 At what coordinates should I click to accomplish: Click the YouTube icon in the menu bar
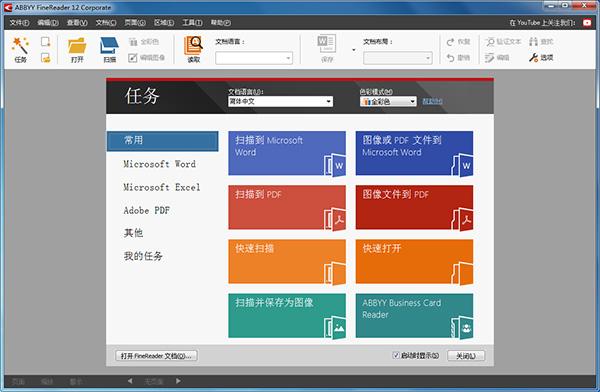click(587, 23)
